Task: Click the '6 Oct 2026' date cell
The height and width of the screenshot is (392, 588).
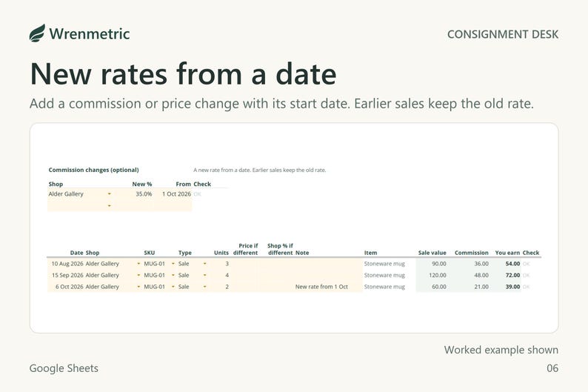Action: (x=66, y=287)
